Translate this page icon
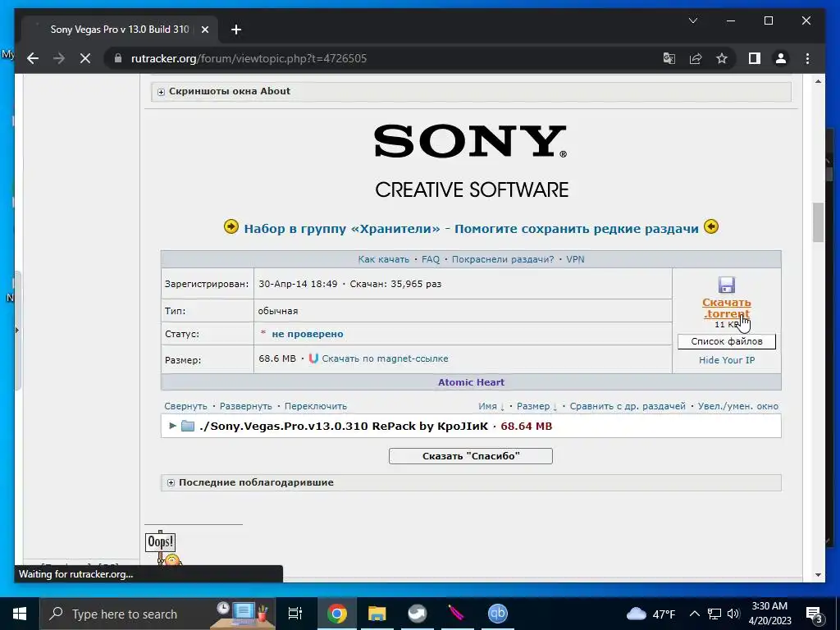Viewport: 840px width, 630px height. click(x=669, y=58)
